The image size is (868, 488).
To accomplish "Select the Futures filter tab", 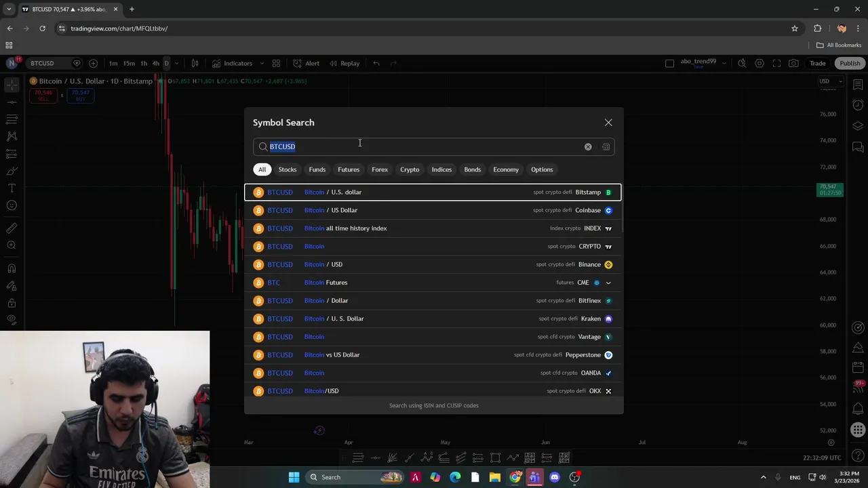I will click(x=349, y=169).
